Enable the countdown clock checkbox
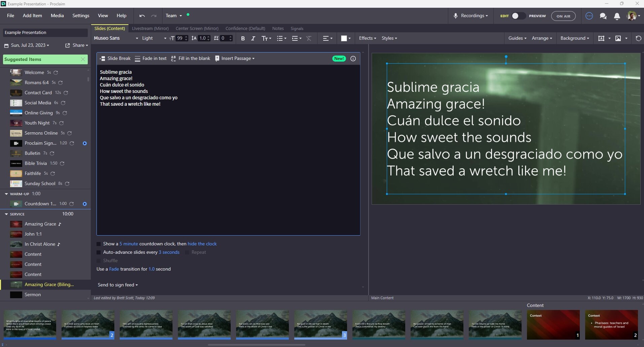This screenshot has height=347, width=644. tap(99, 244)
